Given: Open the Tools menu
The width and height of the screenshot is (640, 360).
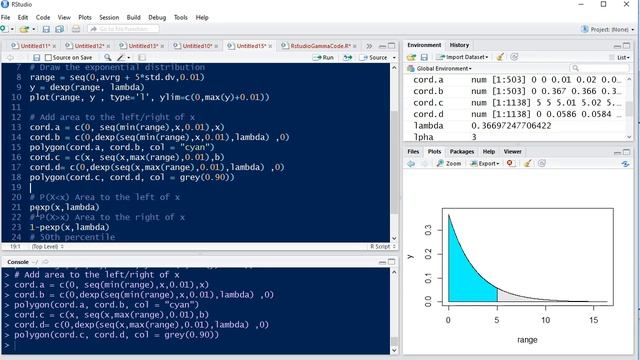Looking at the screenshot, I should coord(180,17).
